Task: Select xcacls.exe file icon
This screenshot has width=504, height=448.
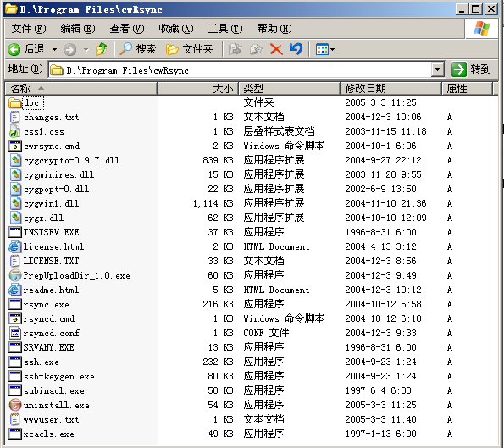Action: 14,434
